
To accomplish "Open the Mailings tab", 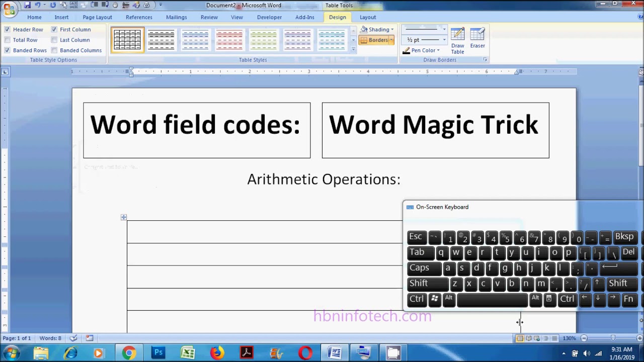I will tap(176, 17).
